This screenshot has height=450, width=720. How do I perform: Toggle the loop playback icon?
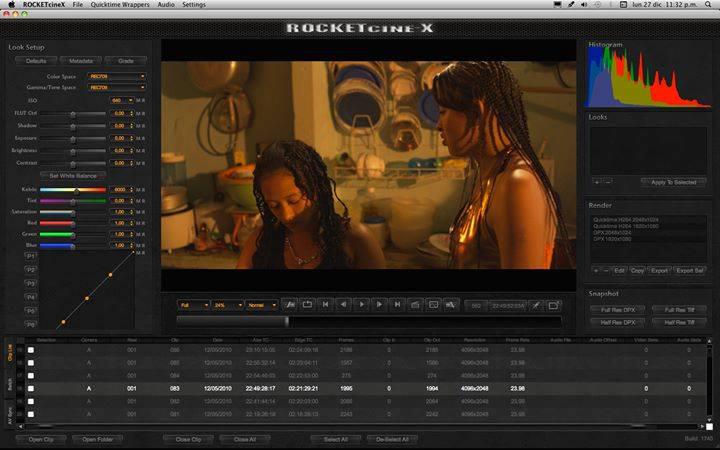coord(308,304)
